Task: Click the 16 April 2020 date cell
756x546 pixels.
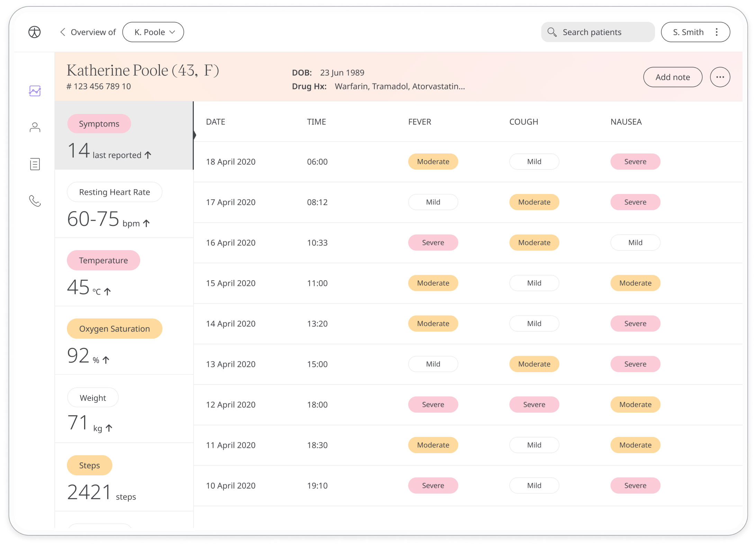Action: click(x=231, y=243)
